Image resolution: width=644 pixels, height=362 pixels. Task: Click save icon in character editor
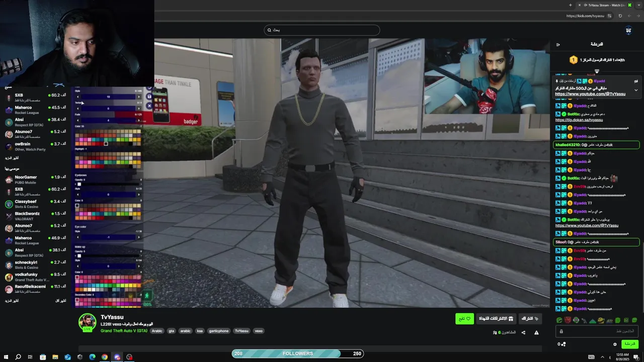click(x=149, y=96)
